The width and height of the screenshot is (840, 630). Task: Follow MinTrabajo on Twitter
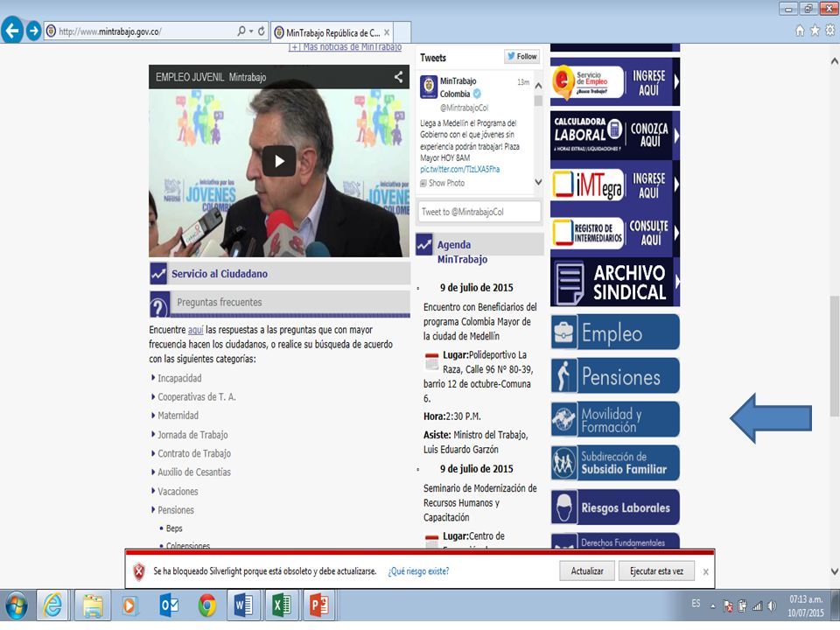coord(521,56)
